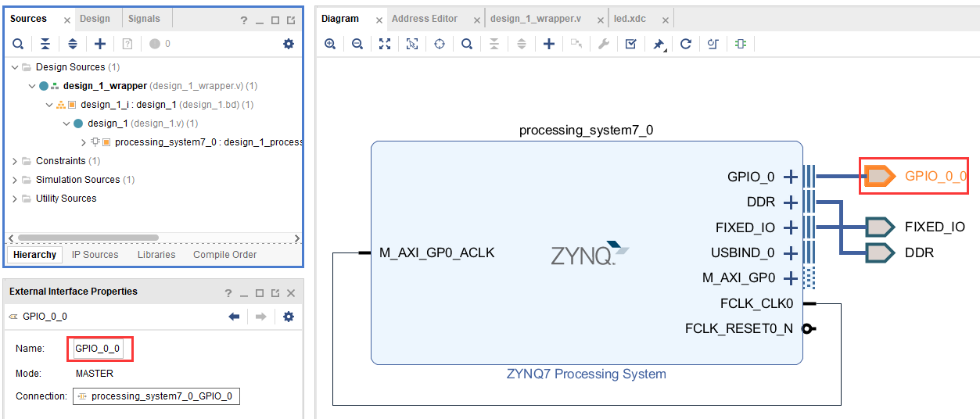Collapse all items in Sources panel

point(45,44)
